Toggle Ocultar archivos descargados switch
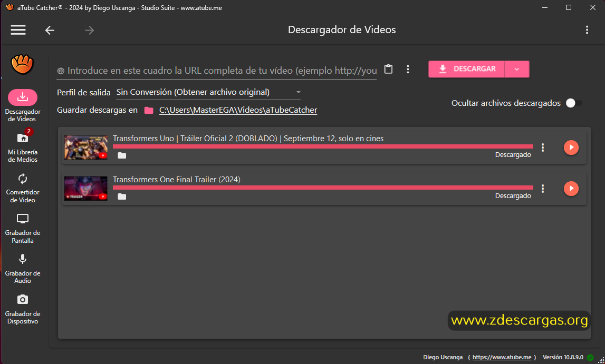605x364 pixels. 574,103
